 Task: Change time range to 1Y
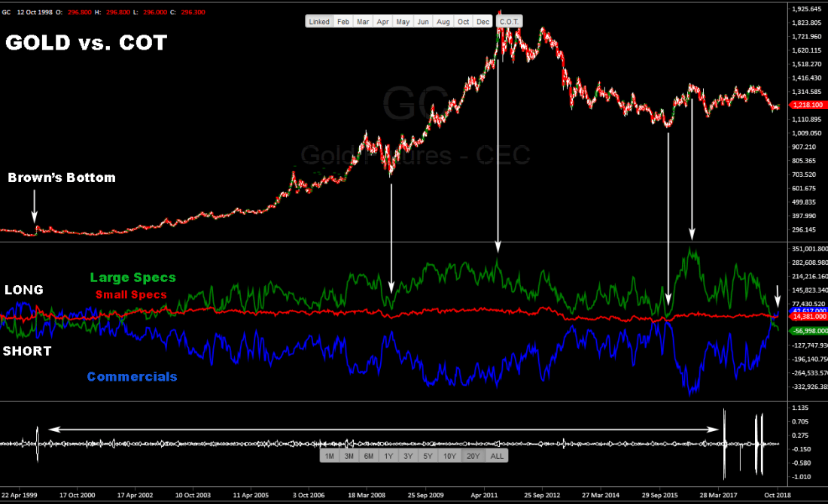pos(388,456)
